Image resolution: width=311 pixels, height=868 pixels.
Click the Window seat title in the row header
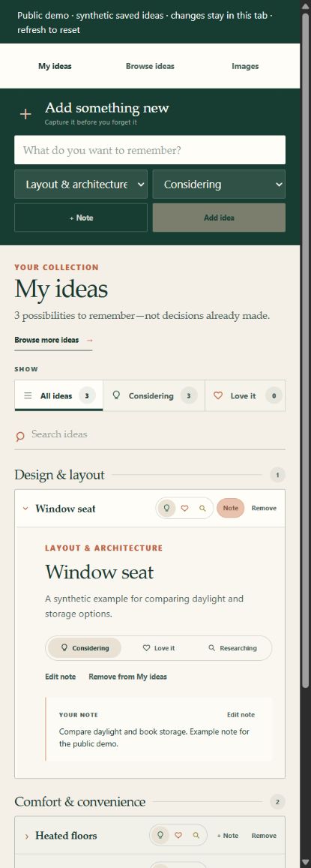(65, 508)
